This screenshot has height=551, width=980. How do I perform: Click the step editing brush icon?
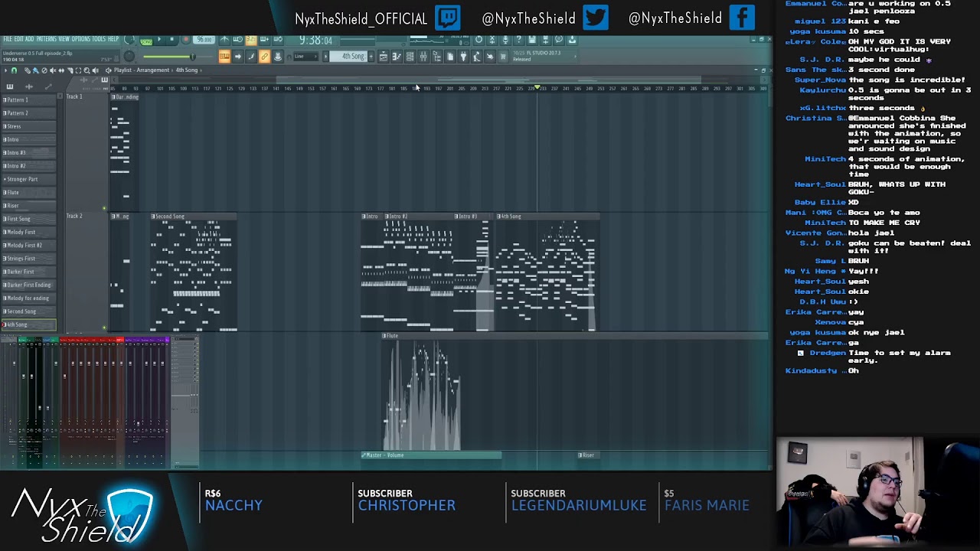tap(250, 57)
